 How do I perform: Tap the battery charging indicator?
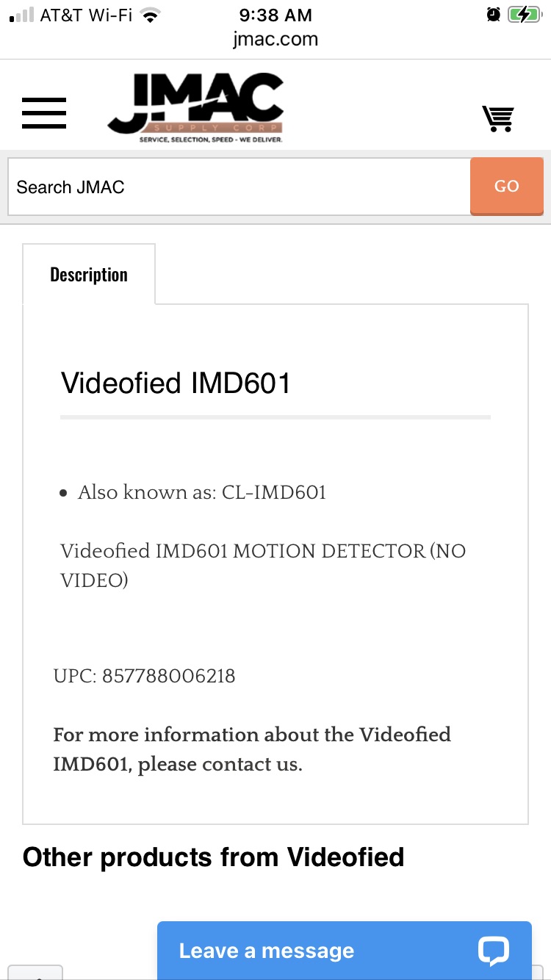pyautogui.click(x=524, y=15)
